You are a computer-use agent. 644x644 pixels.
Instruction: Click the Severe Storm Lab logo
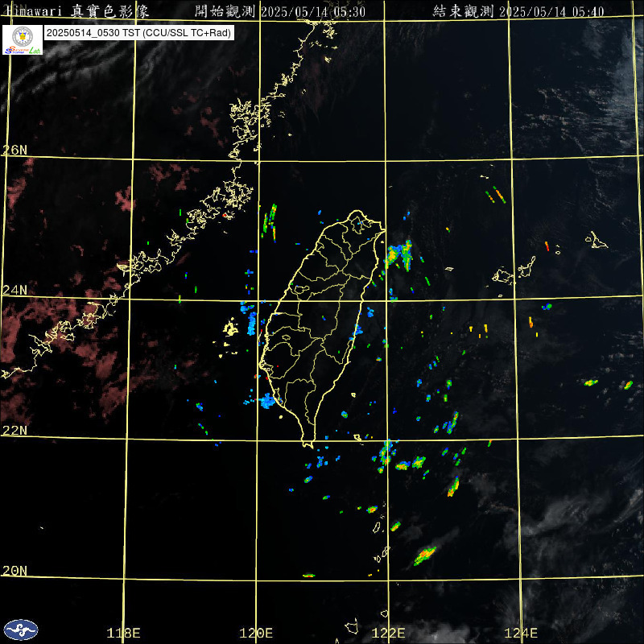(23, 39)
